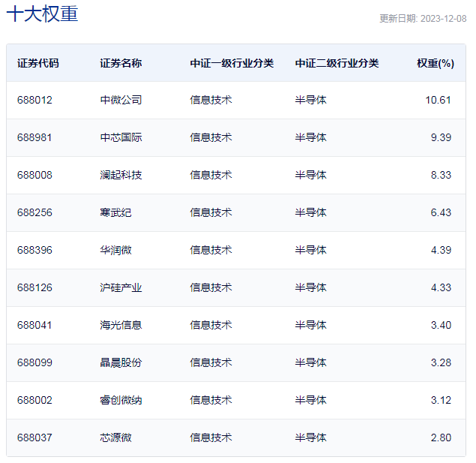Click 半导体 in the 澜起科技 row
476x463 pixels.
click(311, 175)
